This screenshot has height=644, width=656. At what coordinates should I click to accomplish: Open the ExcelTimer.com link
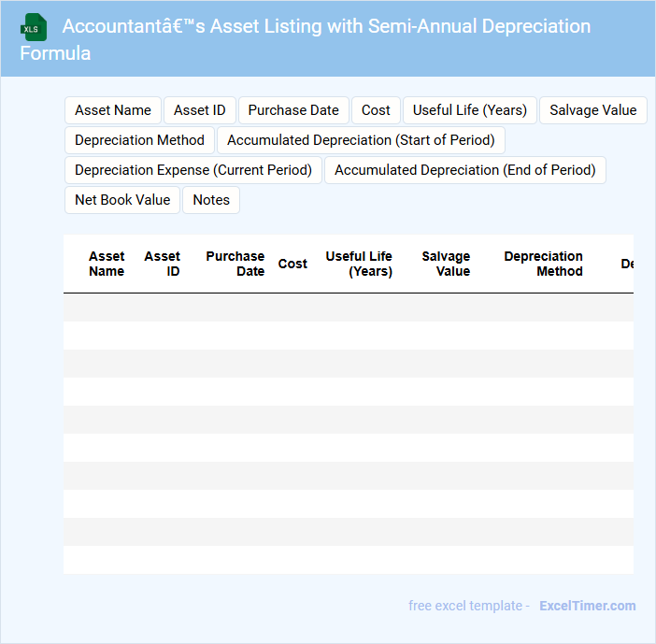tap(588, 606)
